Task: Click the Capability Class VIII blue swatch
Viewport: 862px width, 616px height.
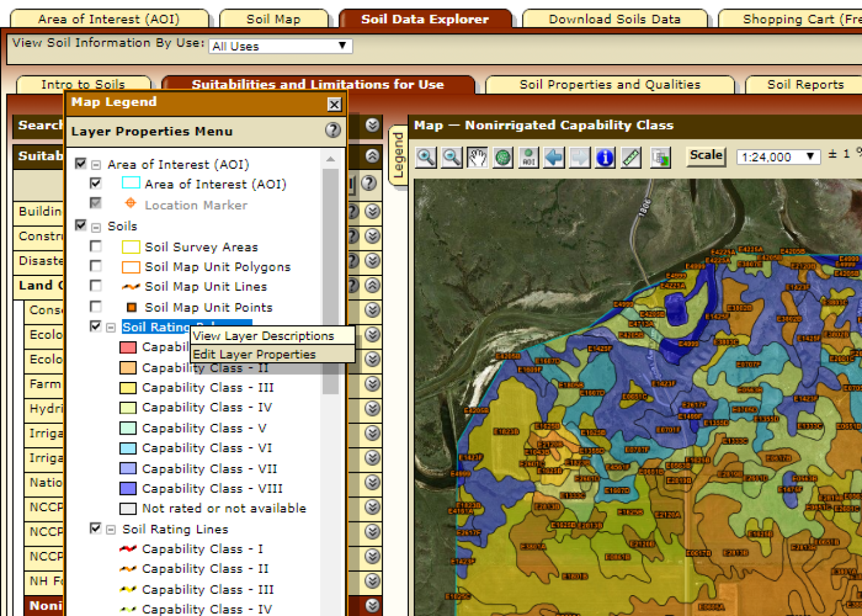Action: click(128, 488)
